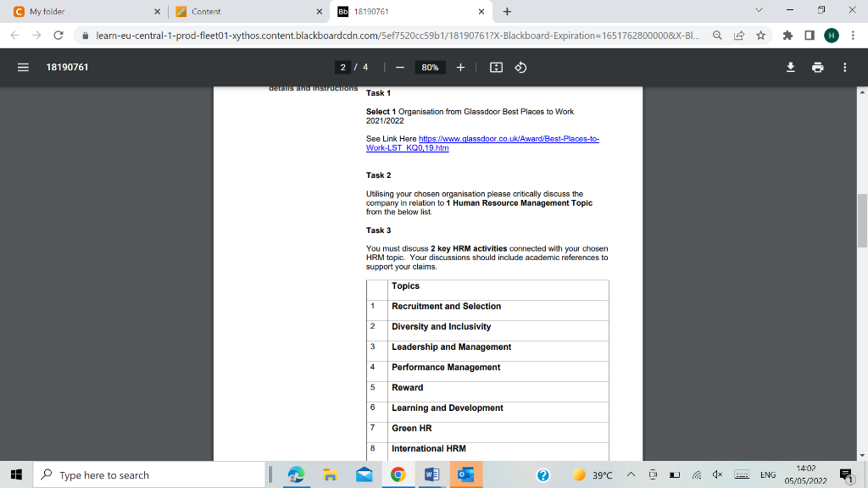The height and width of the screenshot is (488, 868).
Task: Click the Leadership and Management row
Action: pyautogui.click(x=487, y=352)
